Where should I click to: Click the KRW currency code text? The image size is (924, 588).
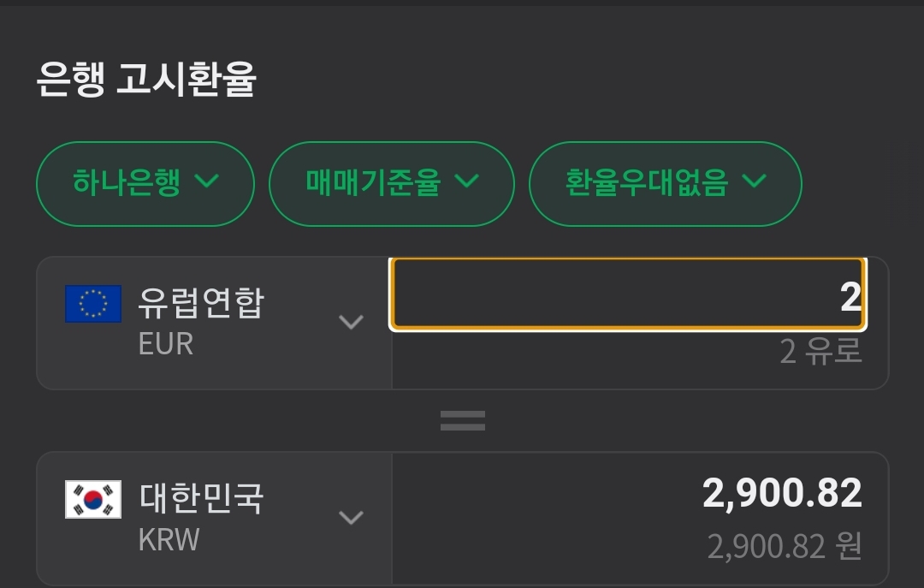point(169,540)
